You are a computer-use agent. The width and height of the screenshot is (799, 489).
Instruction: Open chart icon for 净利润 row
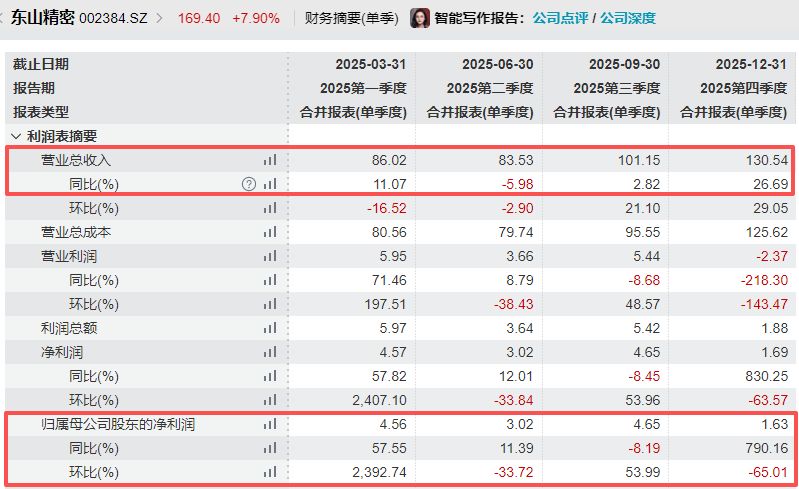270,352
